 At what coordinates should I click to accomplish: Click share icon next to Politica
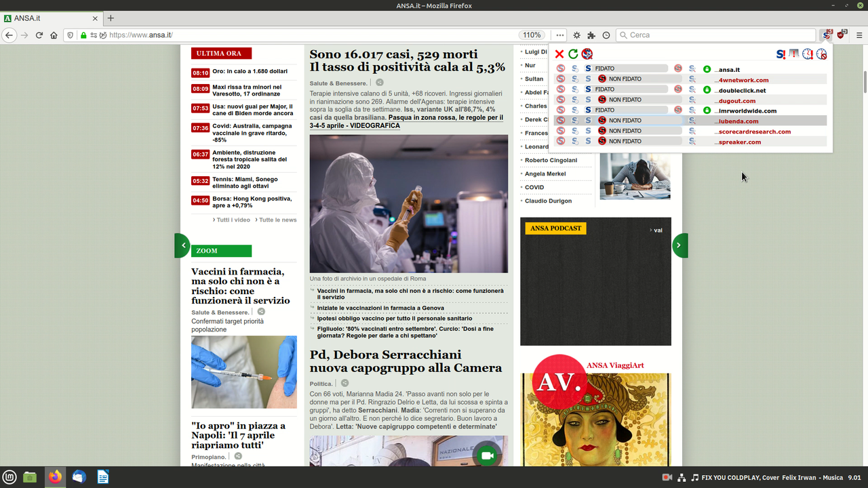tap(344, 383)
